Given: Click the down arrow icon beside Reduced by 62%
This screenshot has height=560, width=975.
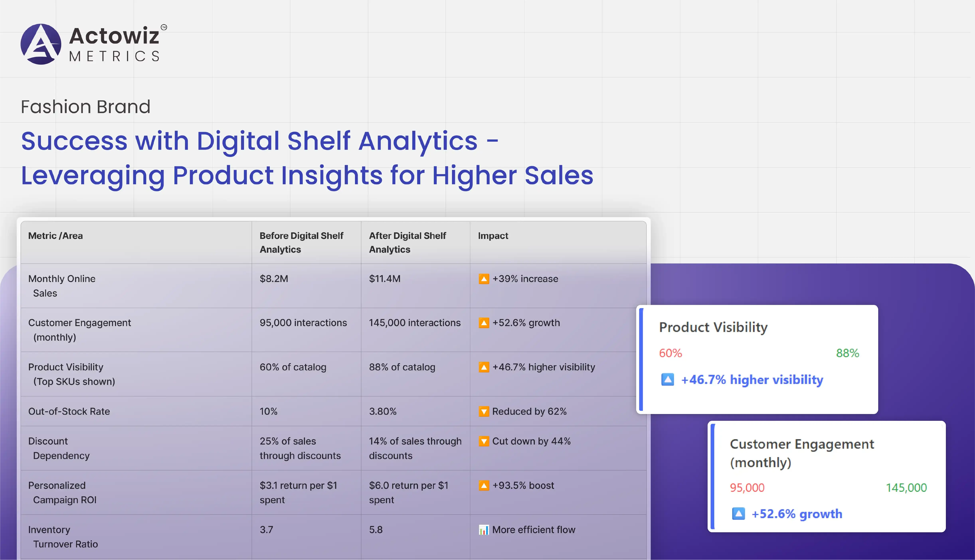Looking at the screenshot, I should click(x=484, y=411).
